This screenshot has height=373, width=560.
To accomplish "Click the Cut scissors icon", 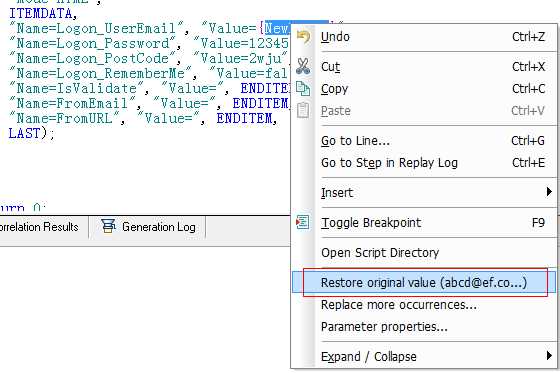I will [303, 66].
